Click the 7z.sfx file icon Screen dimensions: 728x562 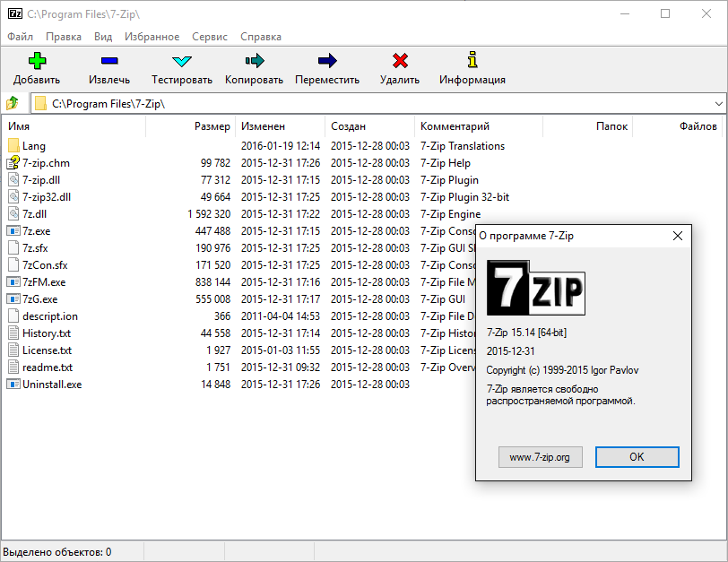tap(13, 247)
